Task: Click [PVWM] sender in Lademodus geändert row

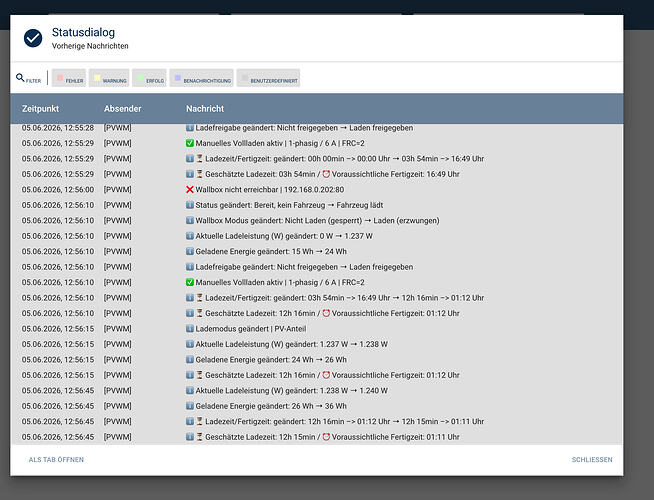Action: (118, 329)
